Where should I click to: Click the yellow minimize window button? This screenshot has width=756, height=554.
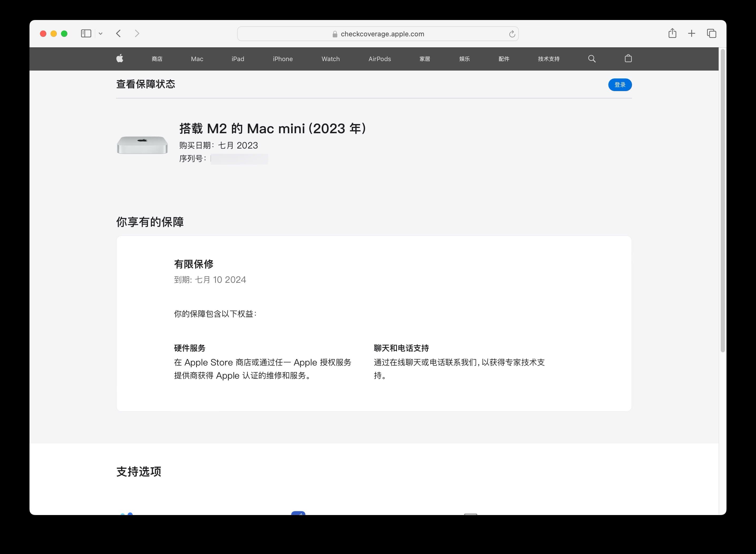pyautogui.click(x=54, y=33)
